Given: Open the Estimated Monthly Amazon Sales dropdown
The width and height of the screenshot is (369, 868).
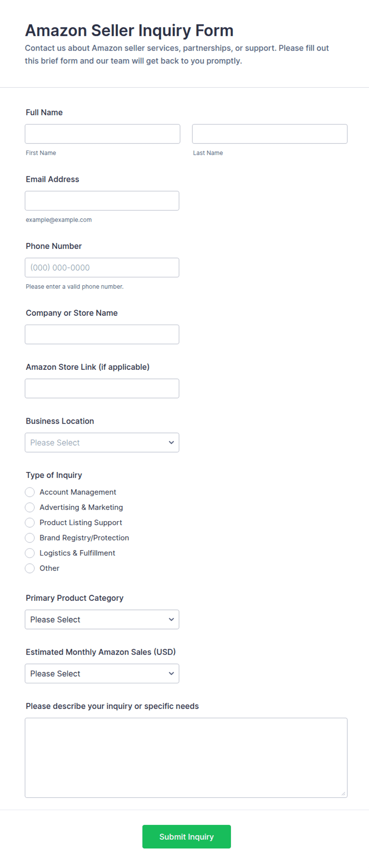Looking at the screenshot, I should click(102, 674).
